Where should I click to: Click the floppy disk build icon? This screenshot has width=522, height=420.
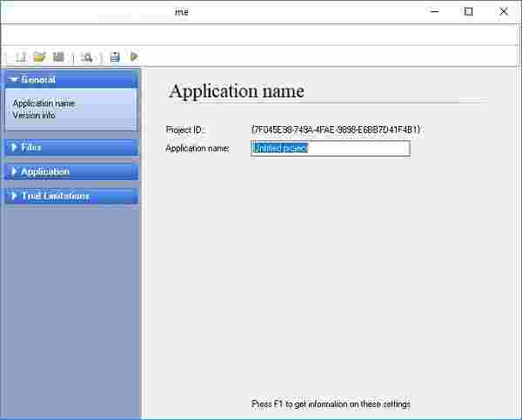point(115,57)
